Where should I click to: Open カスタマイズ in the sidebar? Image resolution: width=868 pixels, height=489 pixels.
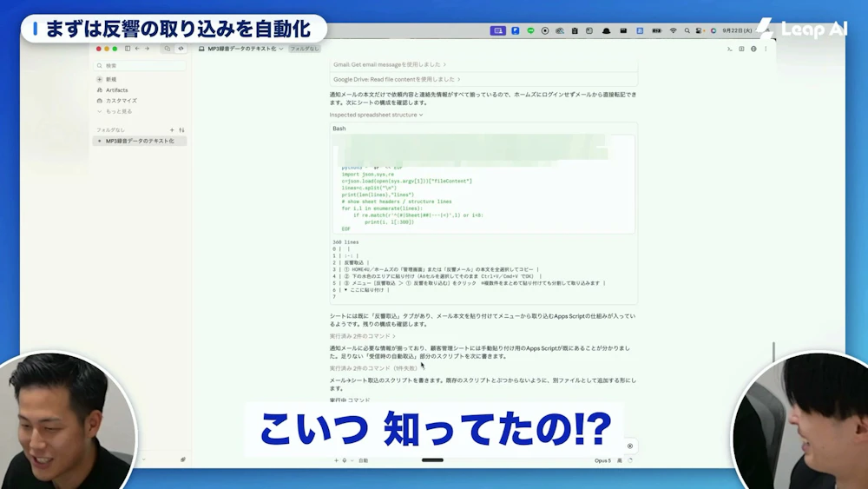click(x=117, y=101)
